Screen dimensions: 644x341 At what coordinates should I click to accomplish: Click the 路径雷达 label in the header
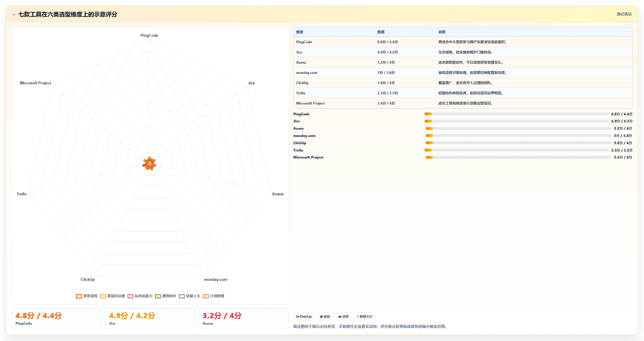(x=624, y=14)
